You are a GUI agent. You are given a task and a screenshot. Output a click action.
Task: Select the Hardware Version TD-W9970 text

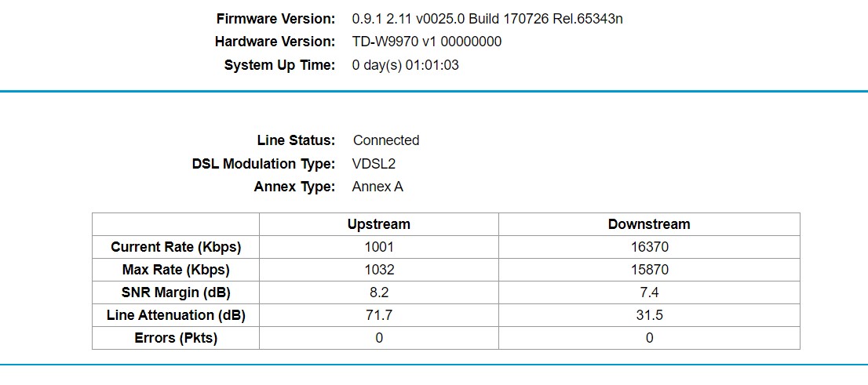point(427,42)
